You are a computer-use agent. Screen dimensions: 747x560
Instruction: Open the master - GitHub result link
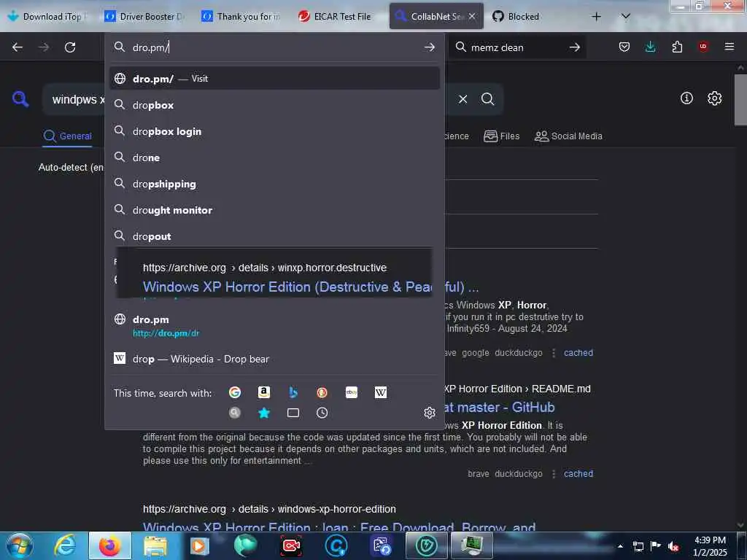tap(499, 407)
